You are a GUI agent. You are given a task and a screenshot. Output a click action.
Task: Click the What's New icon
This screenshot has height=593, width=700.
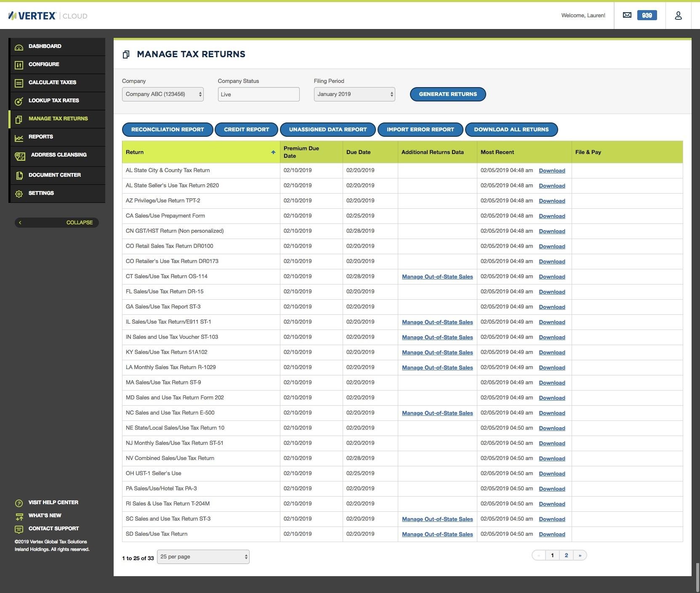coord(19,516)
